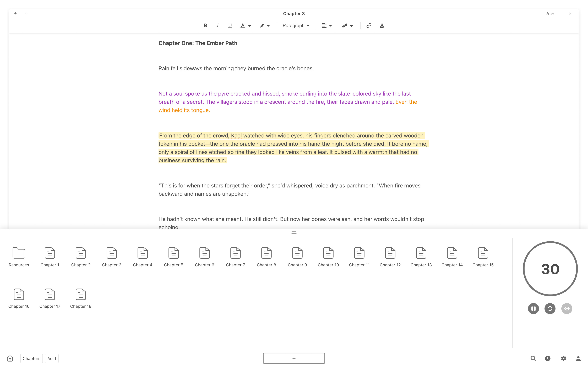Open settings gear icon
Image resolution: width=588 pixels, height=367 pixels.
563,358
